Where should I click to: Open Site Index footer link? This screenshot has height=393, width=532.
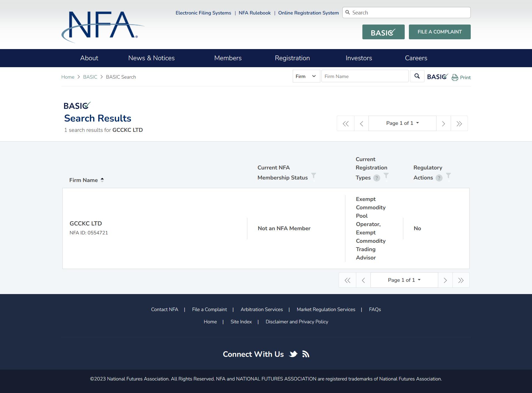click(x=241, y=322)
